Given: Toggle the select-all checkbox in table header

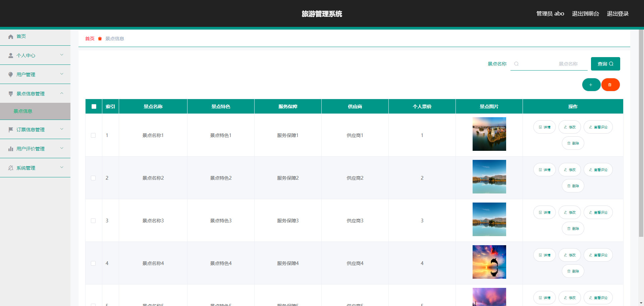Looking at the screenshot, I should (94, 106).
